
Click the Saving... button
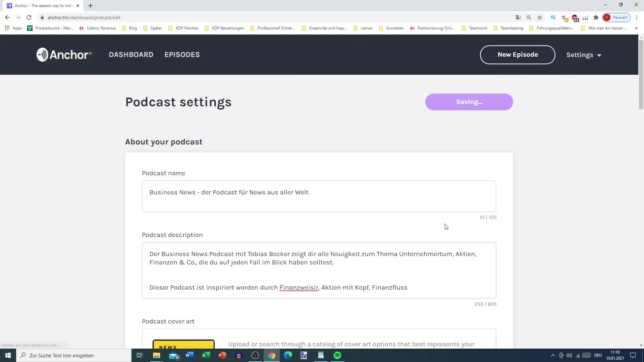(x=469, y=102)
